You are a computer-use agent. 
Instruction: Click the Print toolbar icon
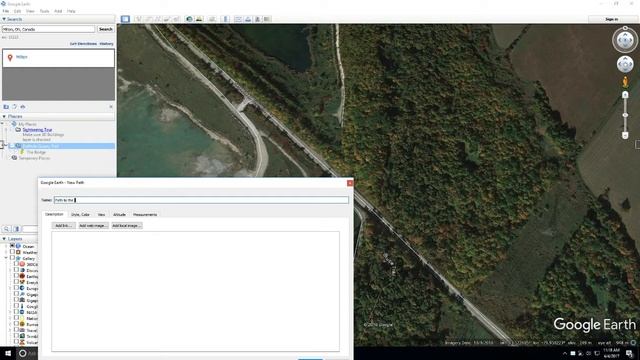coord(248,19)
